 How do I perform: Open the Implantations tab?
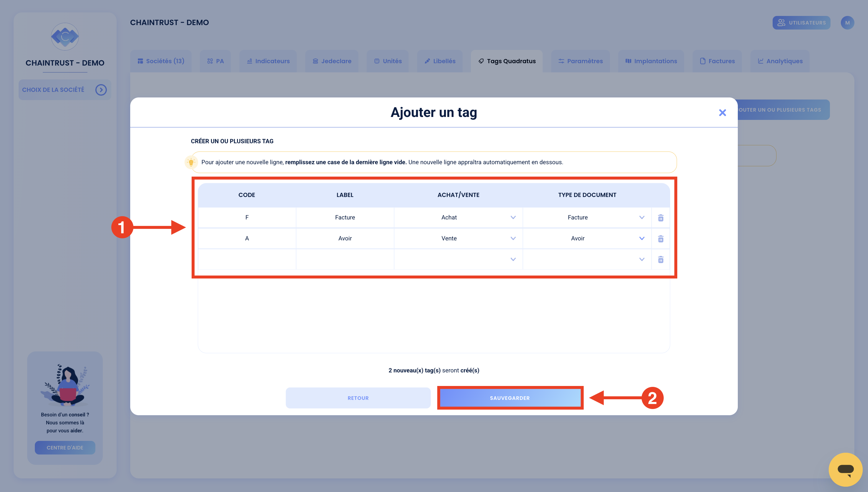point(651,61)
